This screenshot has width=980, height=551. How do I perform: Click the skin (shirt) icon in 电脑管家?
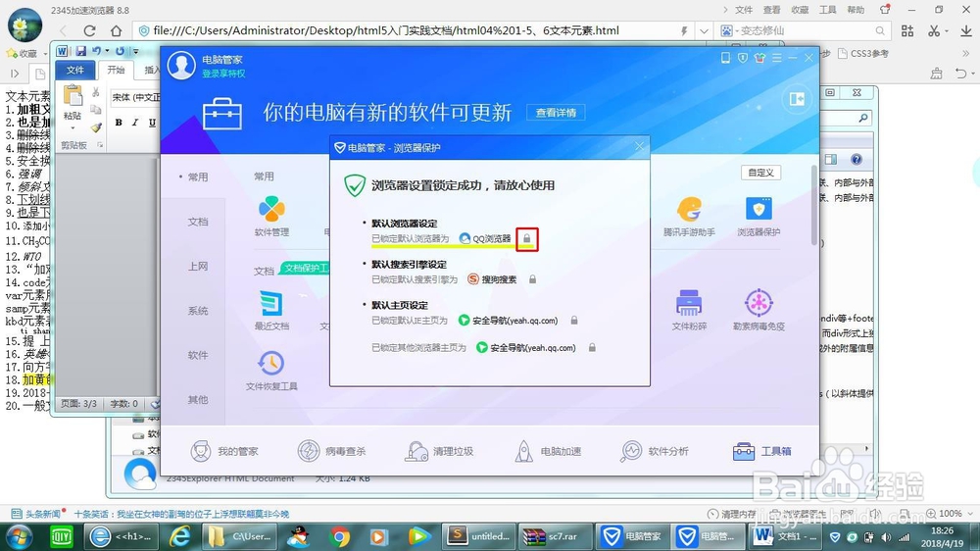point(759,58)
